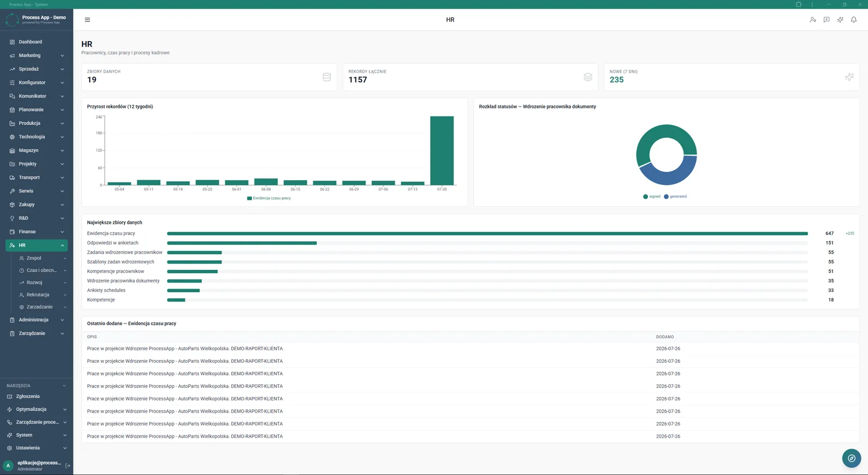Click the user settings icon in top bar

pos(813,20)
